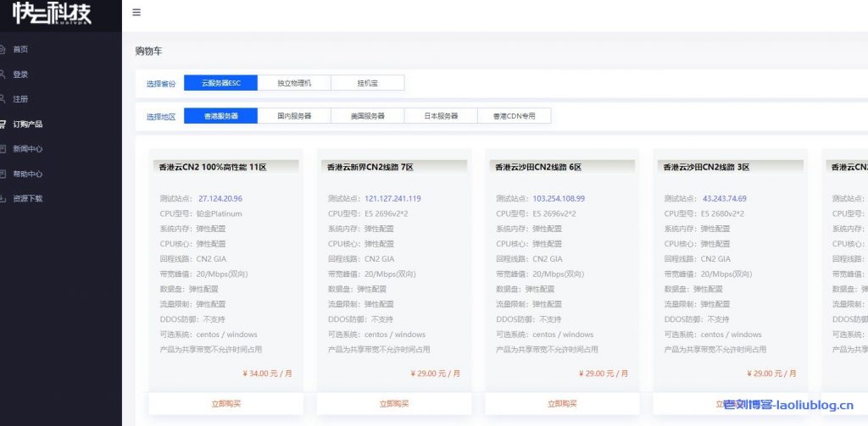Open test IP link 27.124.20.96
The width and height of the screenshot is (868, 426).
(220, 198)
